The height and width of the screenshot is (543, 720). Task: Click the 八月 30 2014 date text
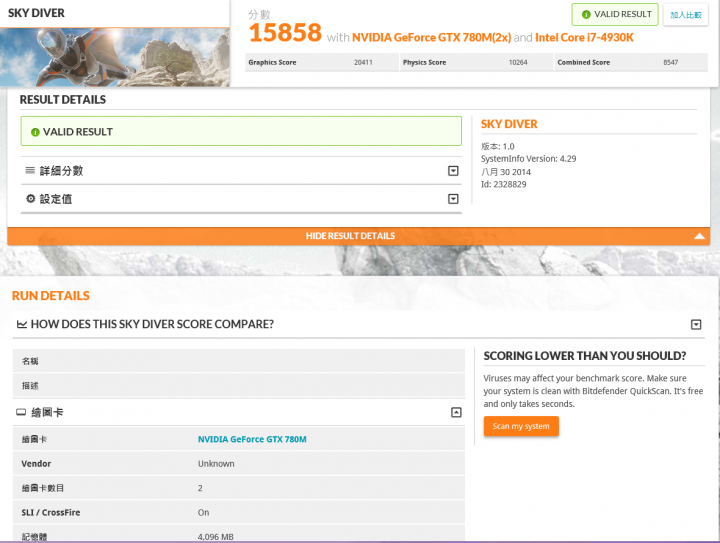(x=506, y=172)
